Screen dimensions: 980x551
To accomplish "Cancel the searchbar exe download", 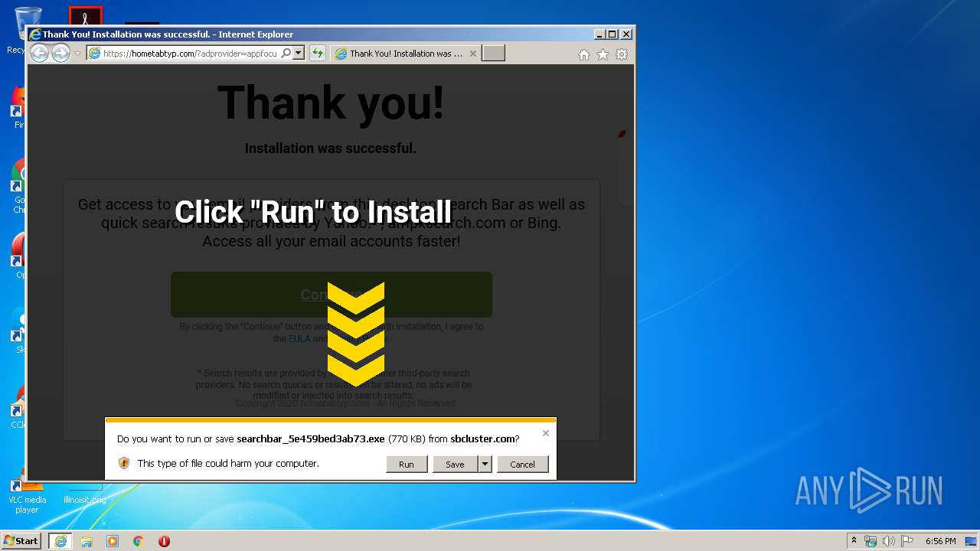I will pos(522,464).
